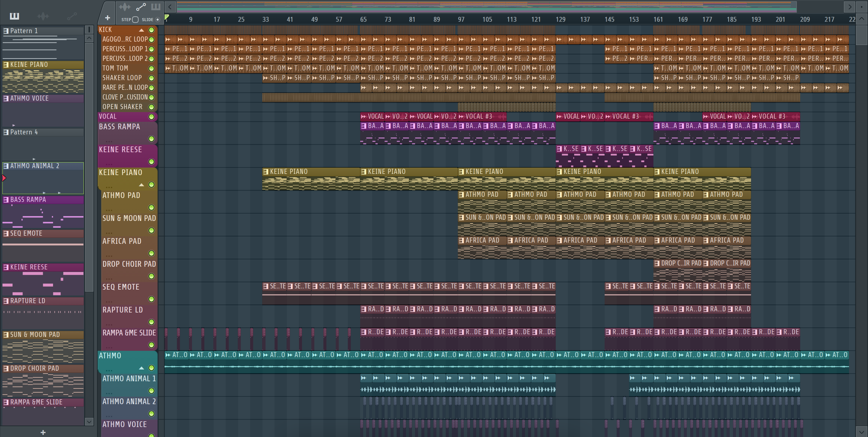868x437 pixels.
Task: Select the patterns filter icon in picker
Action: pyautogui.click(x=14, y=16)
